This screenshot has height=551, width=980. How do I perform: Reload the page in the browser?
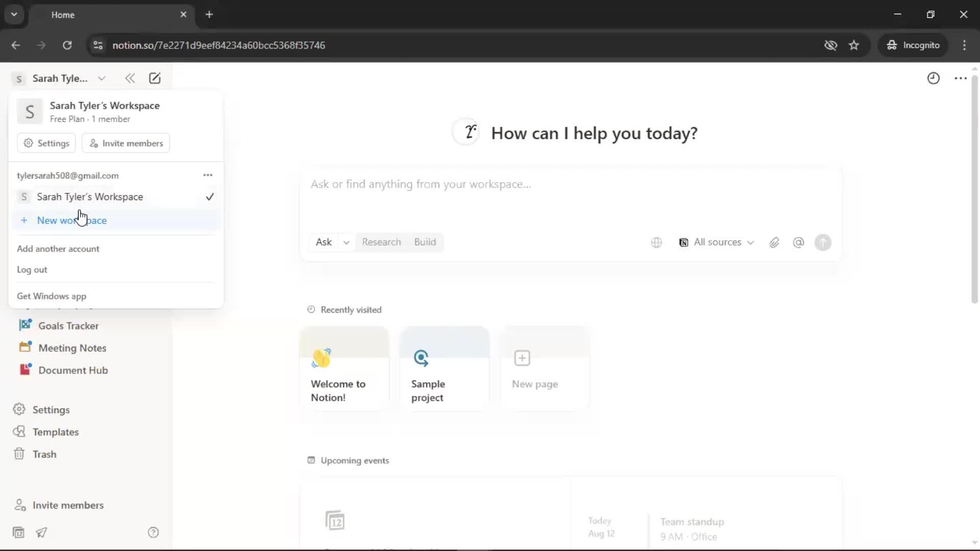67,45
